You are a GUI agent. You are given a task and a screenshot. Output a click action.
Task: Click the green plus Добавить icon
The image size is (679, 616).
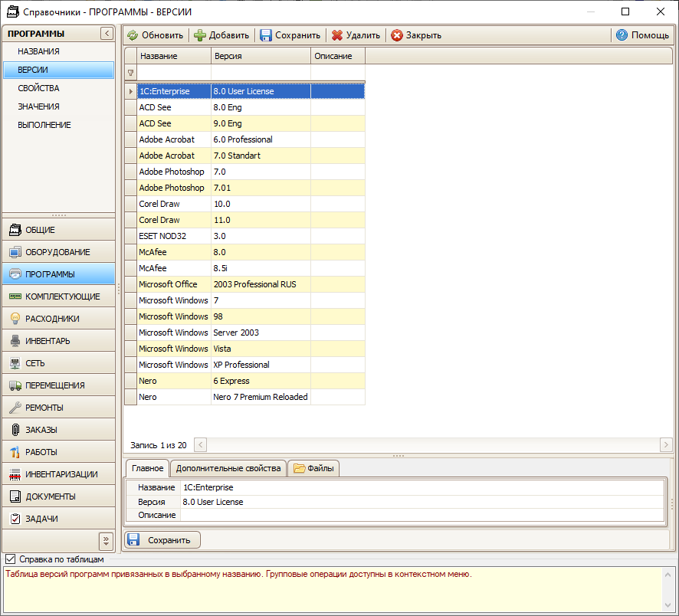click(199, 35)
